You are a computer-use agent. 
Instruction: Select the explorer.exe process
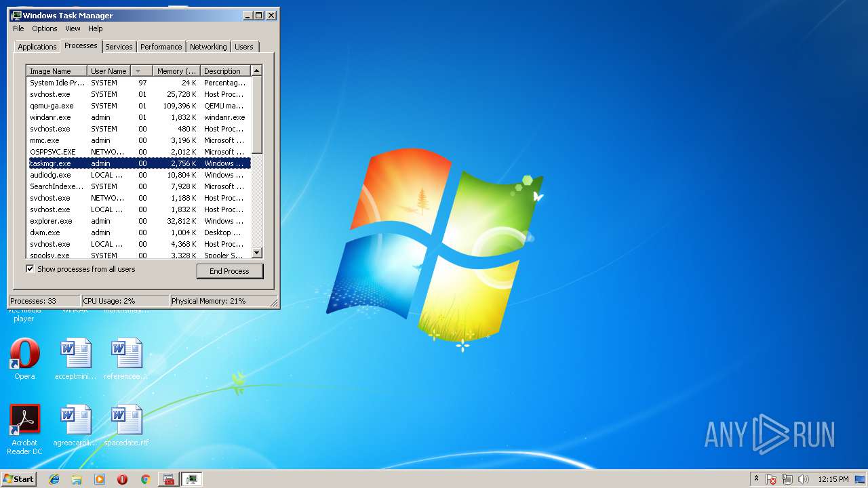tap(138, 221)
